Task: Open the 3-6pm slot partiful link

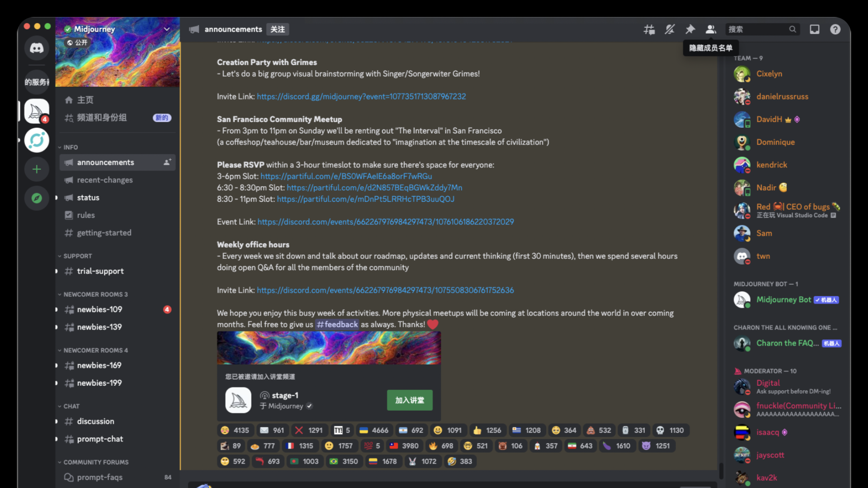Action: tap(346, 176)
